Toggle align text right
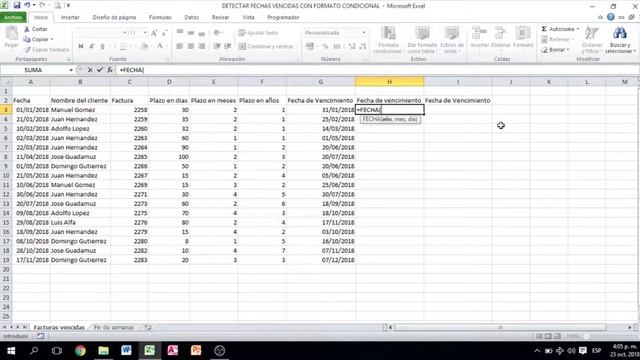 click(202, 46)
